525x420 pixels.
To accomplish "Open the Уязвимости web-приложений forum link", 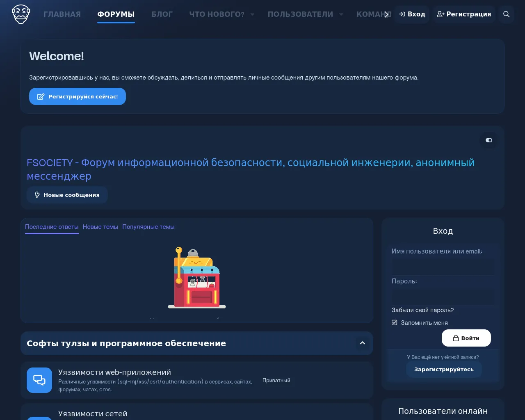I will point(114,372).
